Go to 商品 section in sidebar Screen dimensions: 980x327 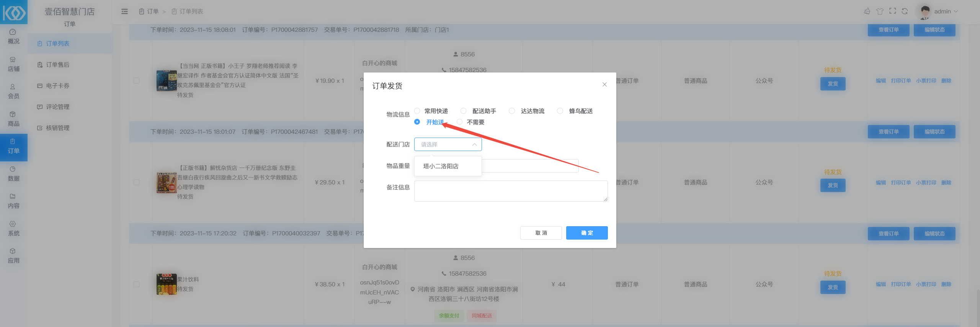pos(13,119)
